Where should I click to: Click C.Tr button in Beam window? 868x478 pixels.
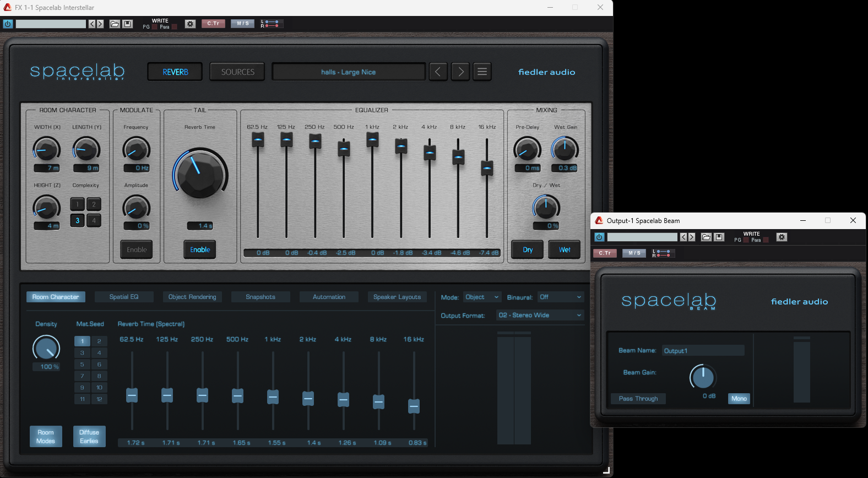[x=605, y=253]
